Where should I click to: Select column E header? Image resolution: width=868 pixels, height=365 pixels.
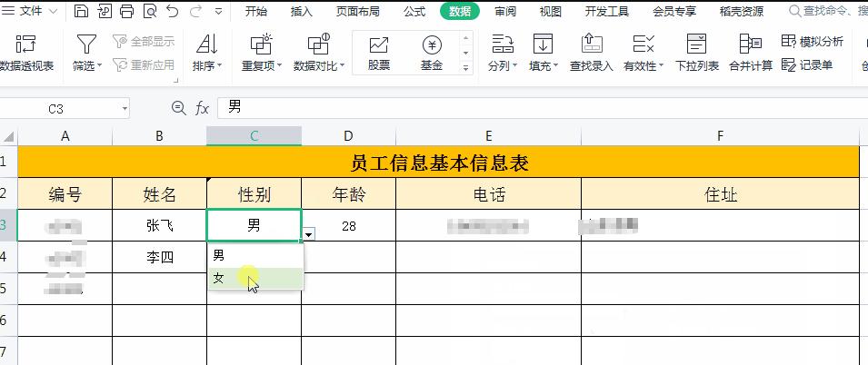click(x=489, y=136)
